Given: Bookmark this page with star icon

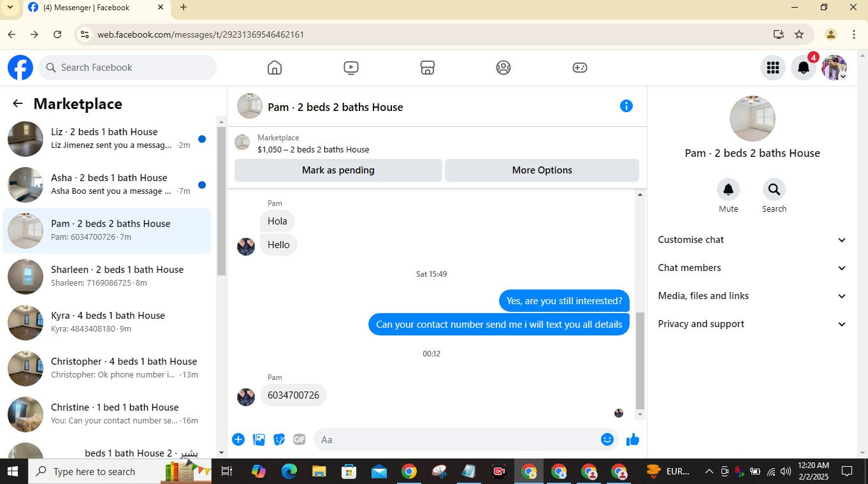Looking at the screenshot, I should (x=799, y=34).
